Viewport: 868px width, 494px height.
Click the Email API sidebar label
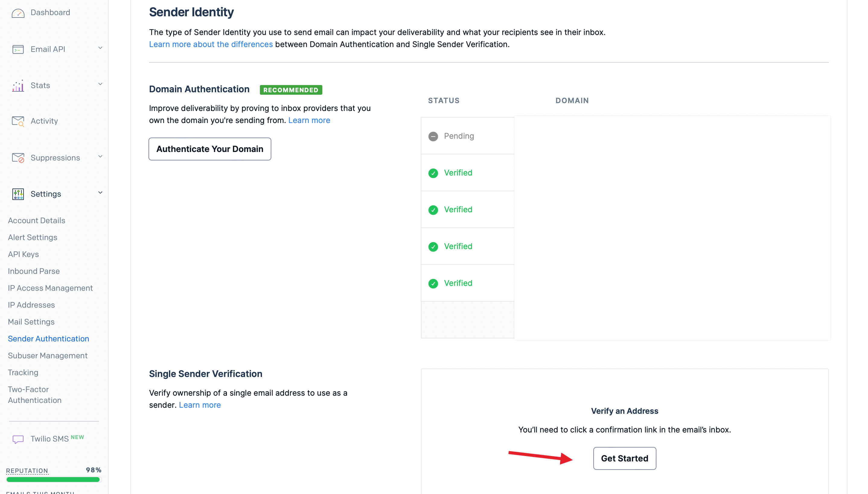[48, 49]
